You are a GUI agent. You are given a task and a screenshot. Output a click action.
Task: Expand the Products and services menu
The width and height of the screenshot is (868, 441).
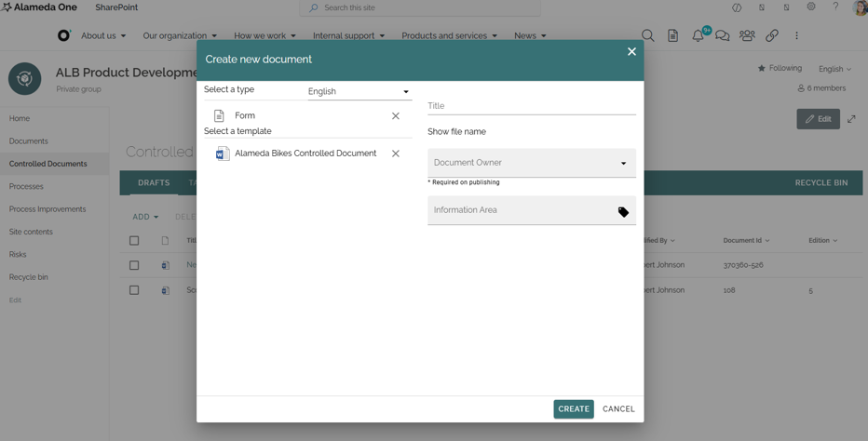click(450, 35)
